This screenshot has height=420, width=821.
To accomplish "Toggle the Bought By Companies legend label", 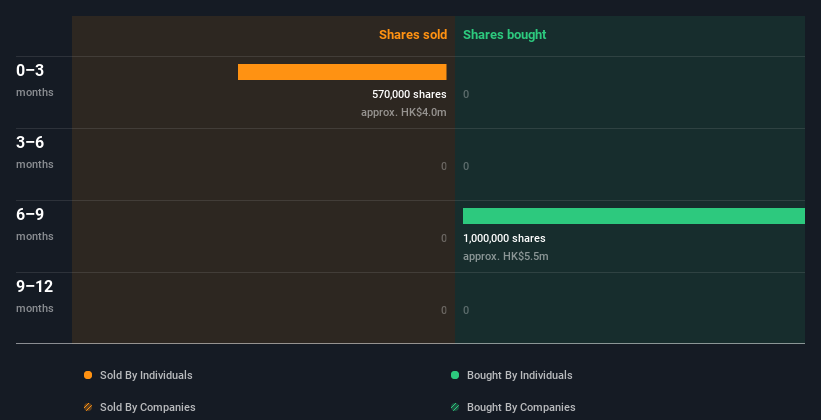I will [x=521, y=407].
